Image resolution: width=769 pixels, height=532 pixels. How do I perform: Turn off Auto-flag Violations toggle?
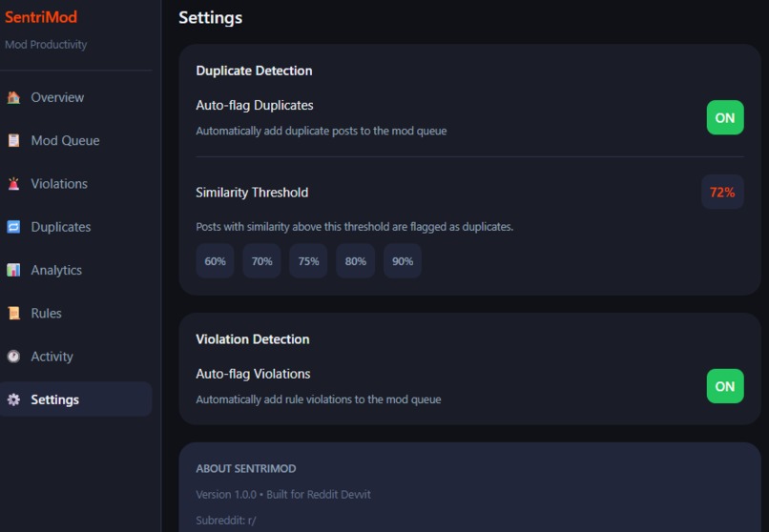click(725, 386)
